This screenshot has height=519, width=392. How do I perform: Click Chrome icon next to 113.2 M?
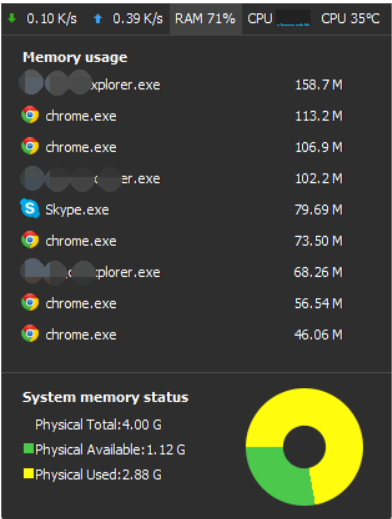tap(30, 115)
